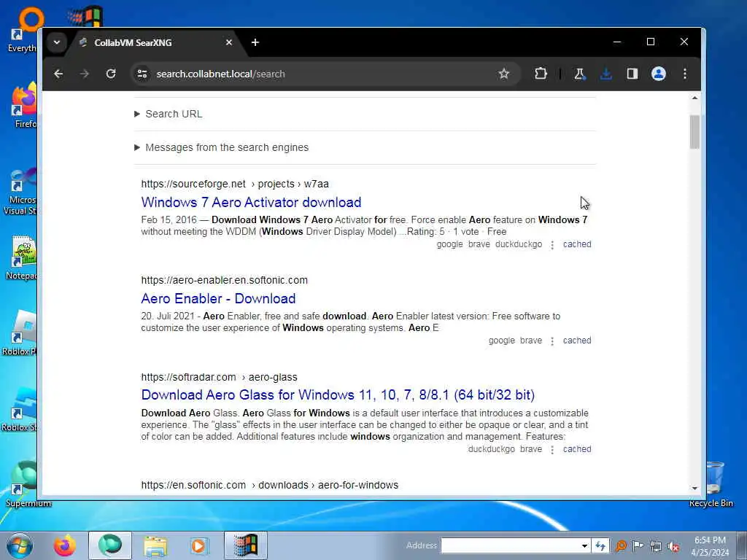Open Windows Media Player from taskbar
The image size is (747, 560).
[x=198, y=545]
